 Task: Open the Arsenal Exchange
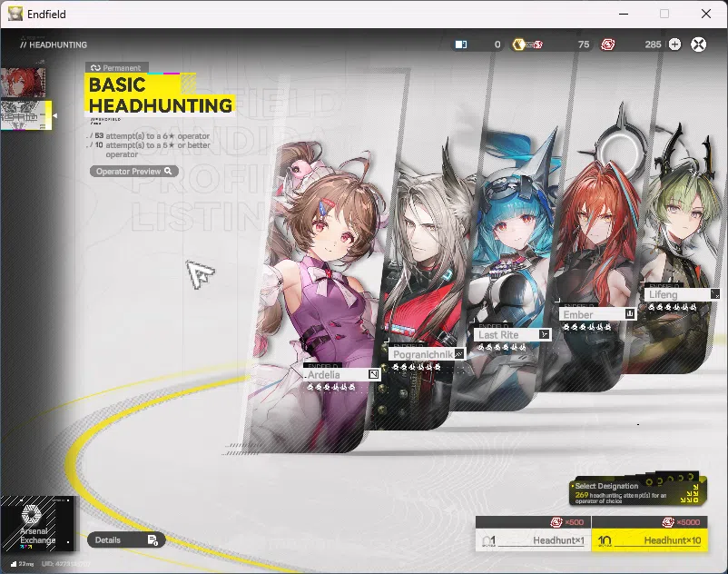37,524
